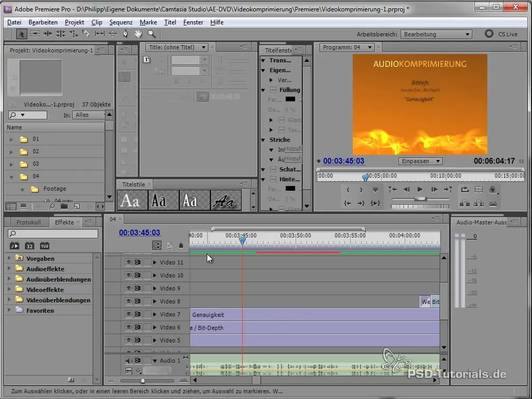Image resolution: width=532 pixels, height=399 pixels.
Task: Expand folder 01 in Project panel
Action: coord(11,139)
